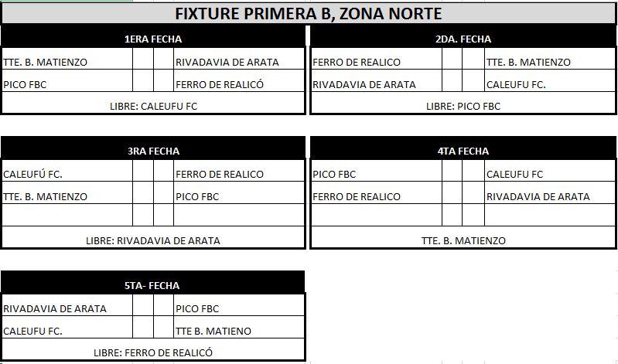
Task: Select the "5TA- FECHA" header cell
Action: tap(152, 285)
